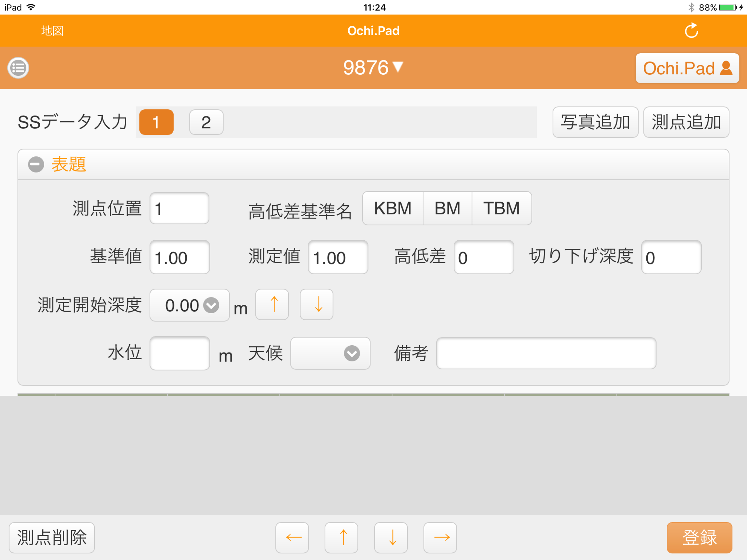Viewport: 747px width, 560px height.
Task: Edit the 高低差 field
Action: pos(484,257)
